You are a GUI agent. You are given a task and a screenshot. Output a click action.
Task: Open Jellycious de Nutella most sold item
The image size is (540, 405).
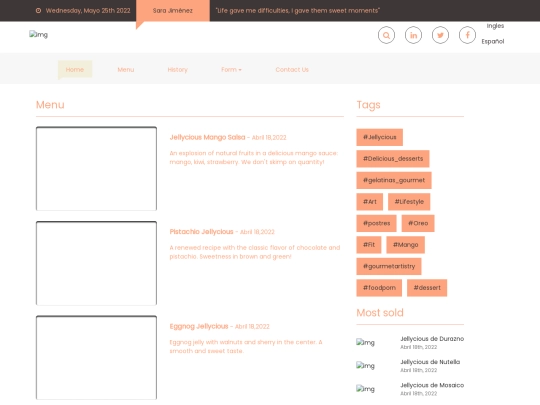coord(430,362)
